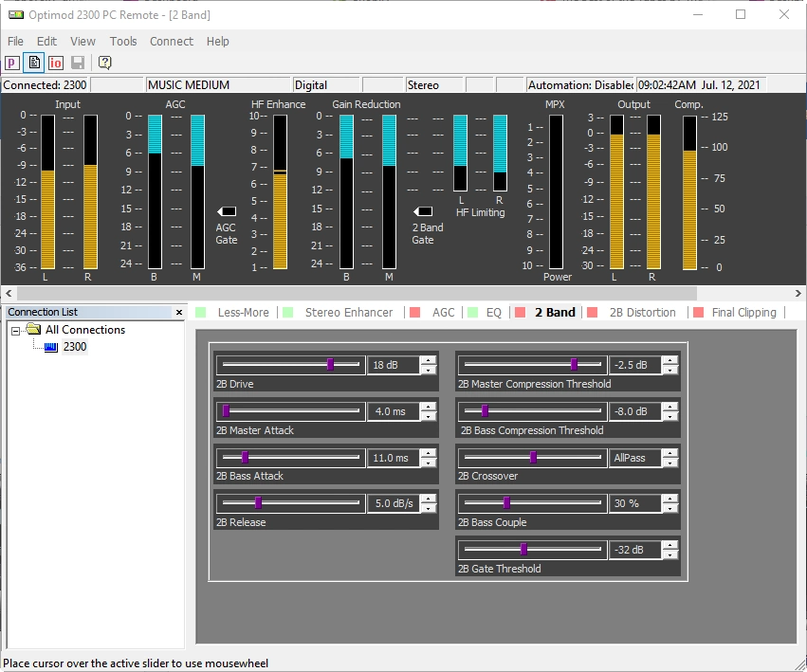This screenshot has width=807, height=672.
Task: Click the Optimod application icon in title bar
Action: click(16, 14)
